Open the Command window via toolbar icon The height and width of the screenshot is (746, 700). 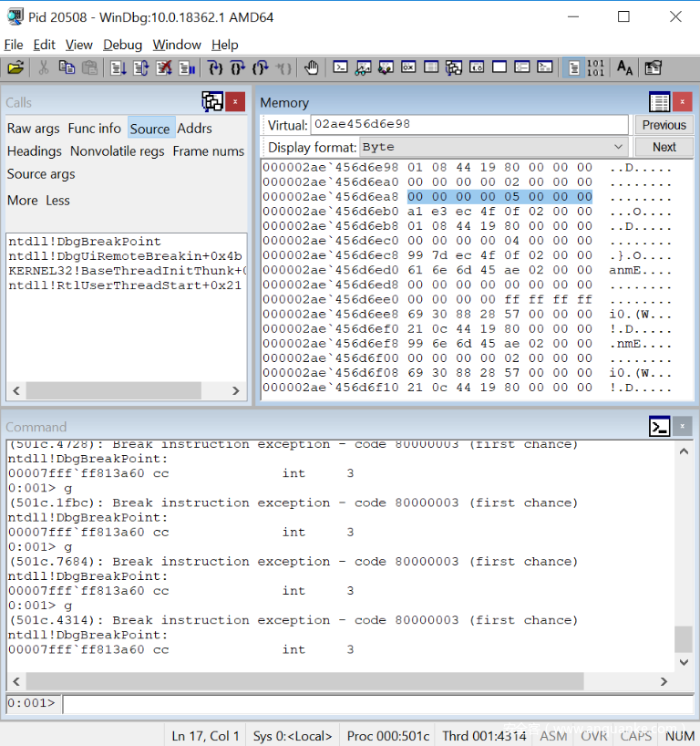coord(340,67)
